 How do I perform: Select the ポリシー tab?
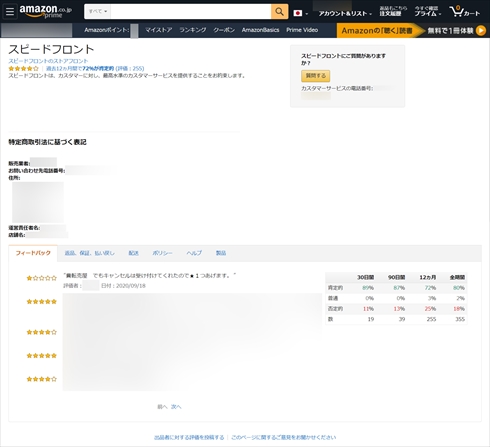pyautogui.click(x=162, y=253)
